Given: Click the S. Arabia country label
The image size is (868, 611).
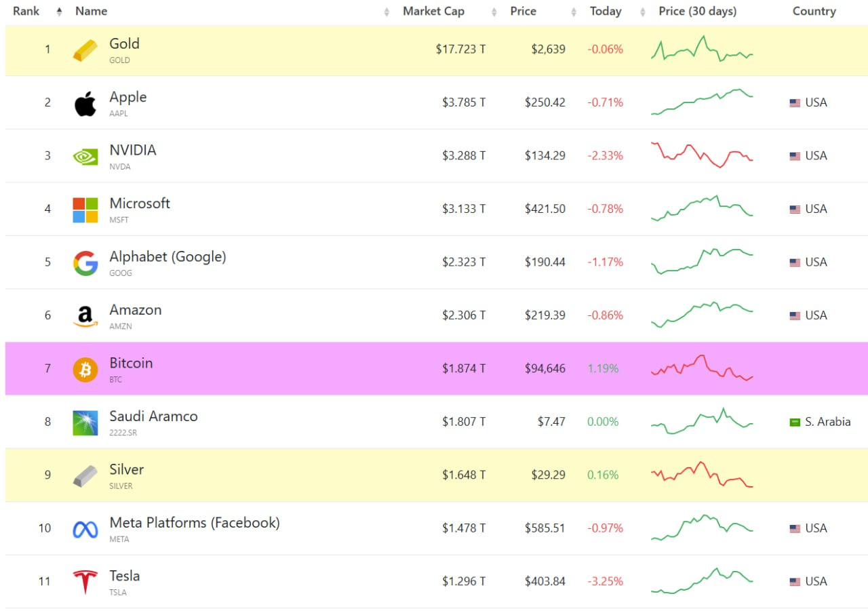Looking at the screenshot, I should (x=827, y=422).
